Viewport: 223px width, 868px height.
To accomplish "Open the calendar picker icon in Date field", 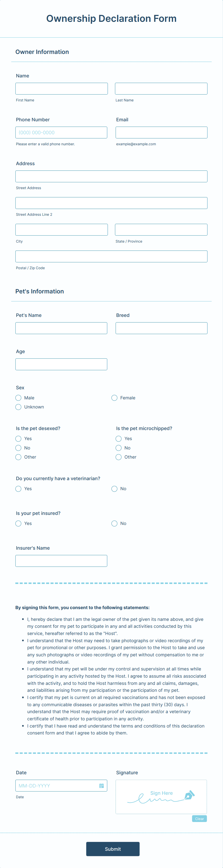I will (x=101, y=786).
